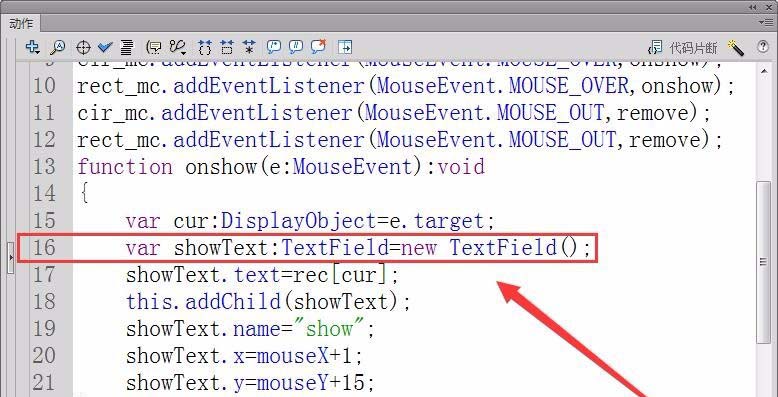Click the 'var cur:DisplayObject=e.target;' line
Image resolution: width=778 pixels, height=397 pixels.
pyautogui.click(x=311, y=221)
